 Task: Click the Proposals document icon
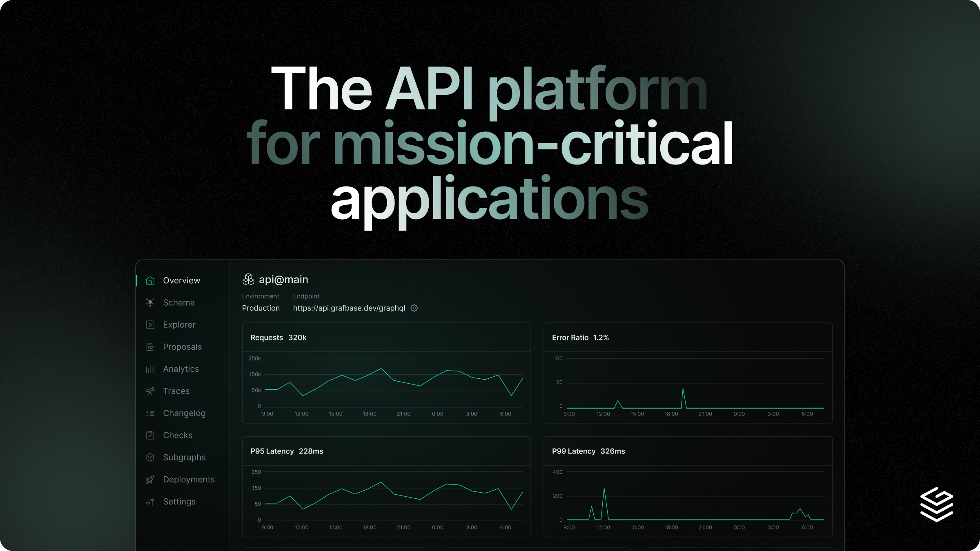click(x=150, y=347)
